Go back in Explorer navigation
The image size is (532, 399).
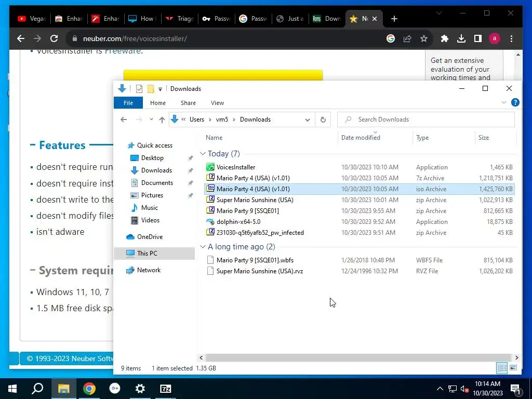click(124, 119)
